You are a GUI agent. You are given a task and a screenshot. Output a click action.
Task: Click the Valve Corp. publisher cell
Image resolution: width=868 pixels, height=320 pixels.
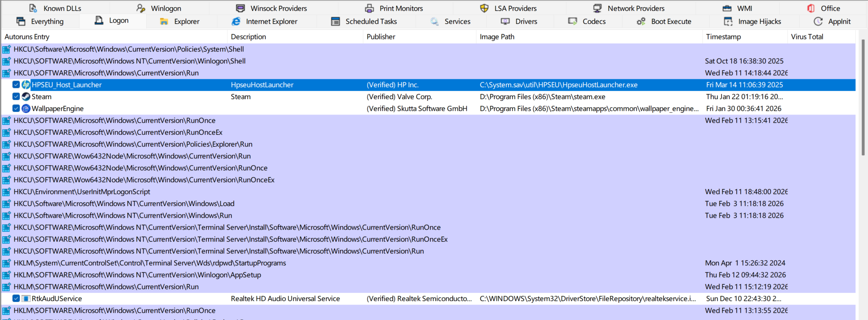click(399, 97)
